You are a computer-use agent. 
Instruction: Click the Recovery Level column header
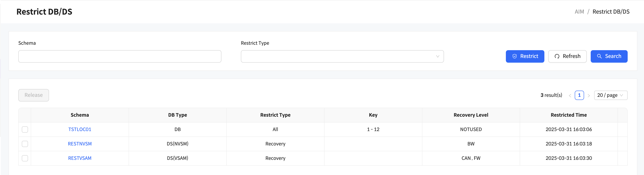pyautogui.click(x=471, y=115)
